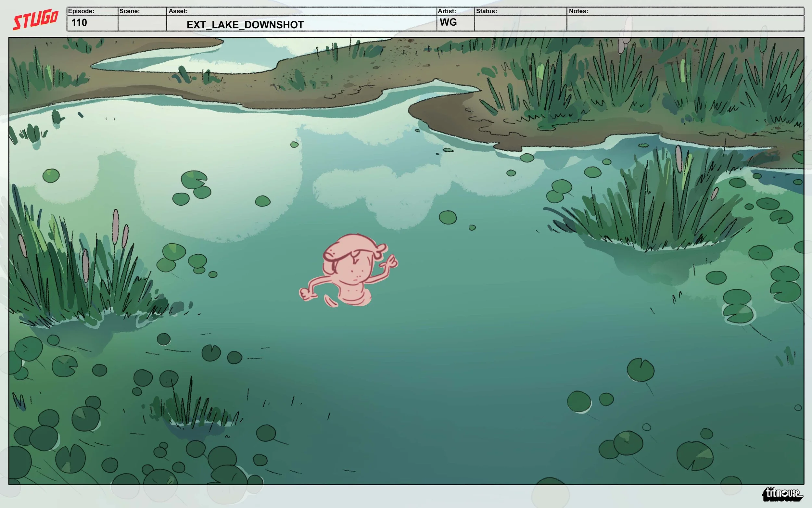Click the pink character swimming in the lake
812x508 pixels.
coord(349,271)
